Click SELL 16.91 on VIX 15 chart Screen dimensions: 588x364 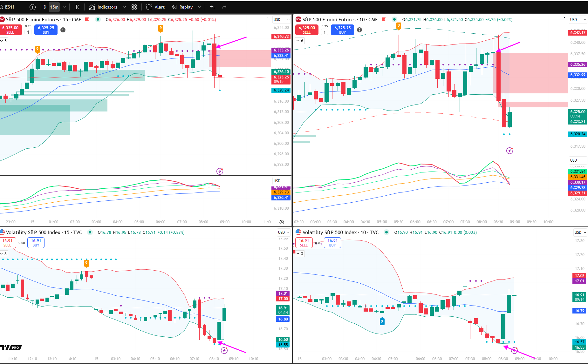(x=7, y=243)
